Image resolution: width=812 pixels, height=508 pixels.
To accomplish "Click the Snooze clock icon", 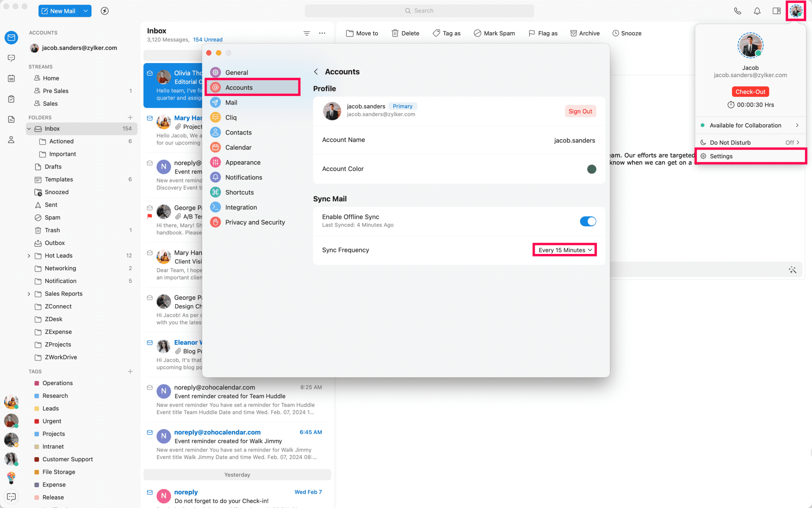I will click(615, 33).
